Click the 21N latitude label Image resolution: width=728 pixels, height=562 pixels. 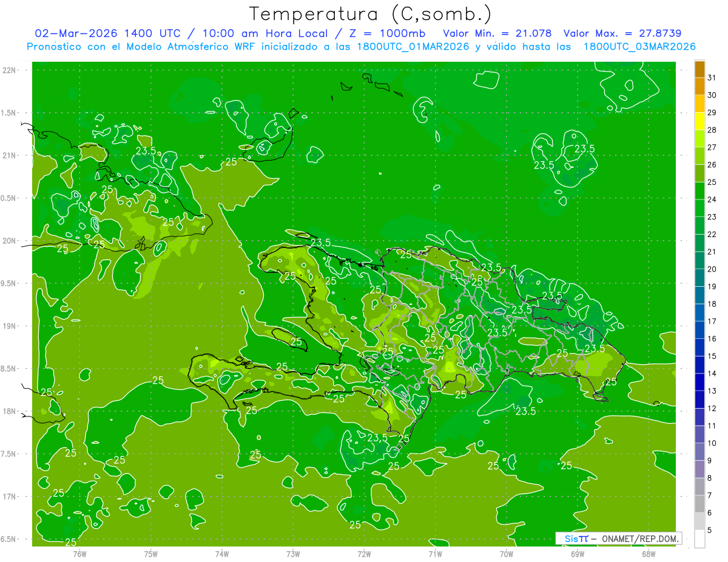coord(9,155)
